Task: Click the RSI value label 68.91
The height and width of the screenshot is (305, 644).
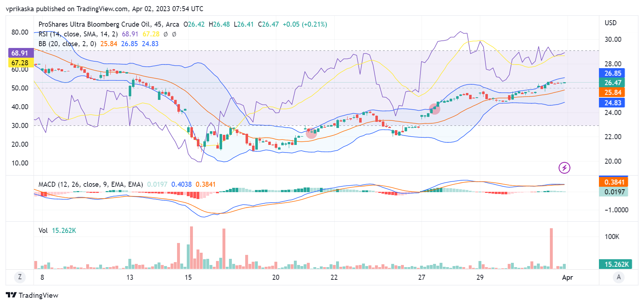Action: click(21, 53)
